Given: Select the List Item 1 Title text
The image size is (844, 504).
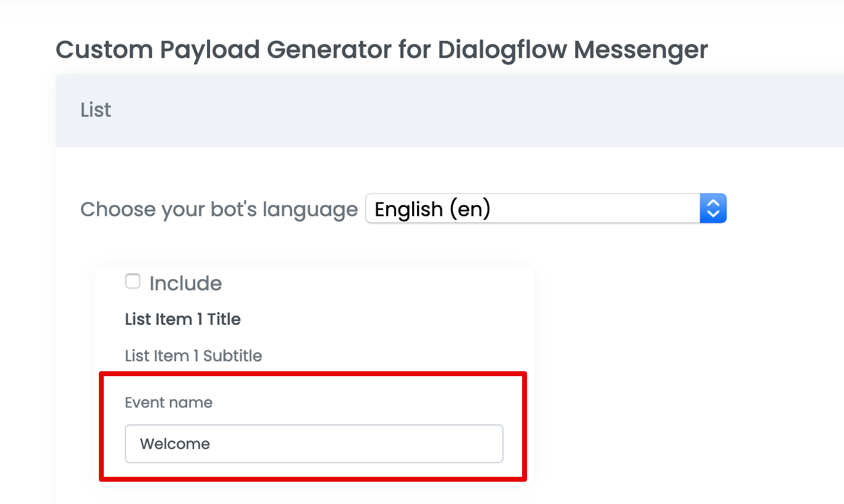Looking at the screenshot, I should point(183,319).
